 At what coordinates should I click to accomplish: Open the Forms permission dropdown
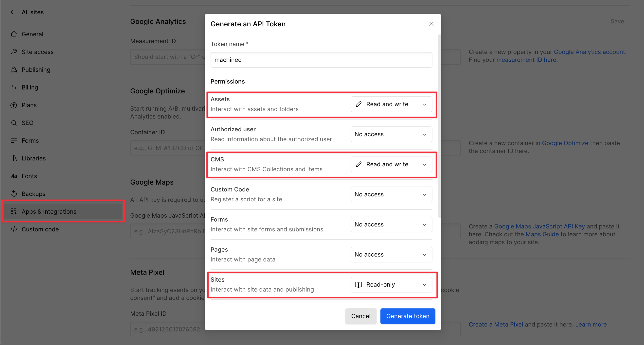pyautogui.click(x=391, y=224)
